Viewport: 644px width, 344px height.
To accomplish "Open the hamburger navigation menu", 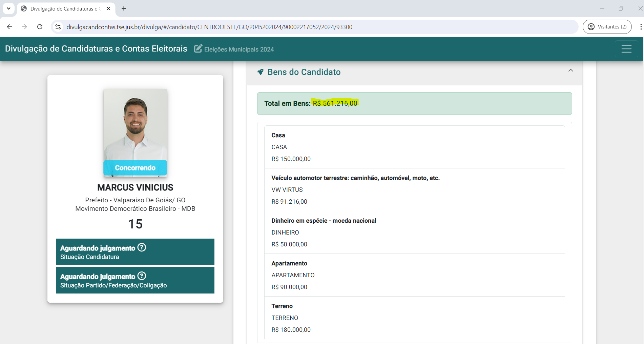I will [626, 49].
